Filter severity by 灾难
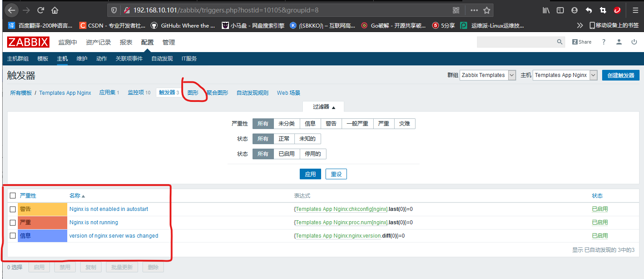This screenshot has height=279, width=644. coord(404,124)
